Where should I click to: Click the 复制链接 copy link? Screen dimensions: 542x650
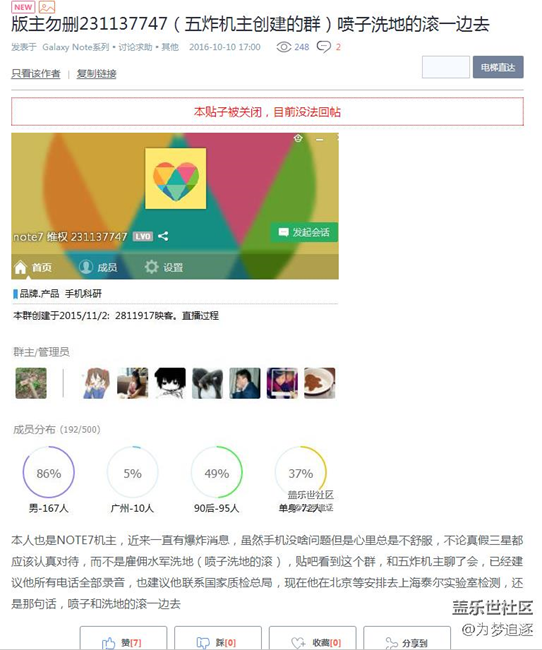pos(96,74)
